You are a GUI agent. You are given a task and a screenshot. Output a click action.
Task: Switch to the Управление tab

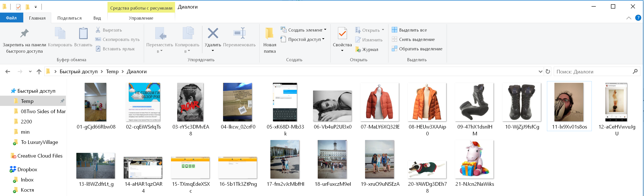[141, 18]
